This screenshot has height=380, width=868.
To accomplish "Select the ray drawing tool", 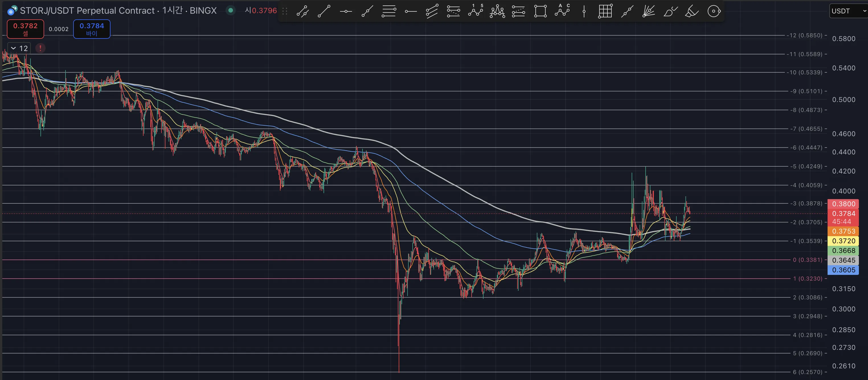I will click(367, 11).
